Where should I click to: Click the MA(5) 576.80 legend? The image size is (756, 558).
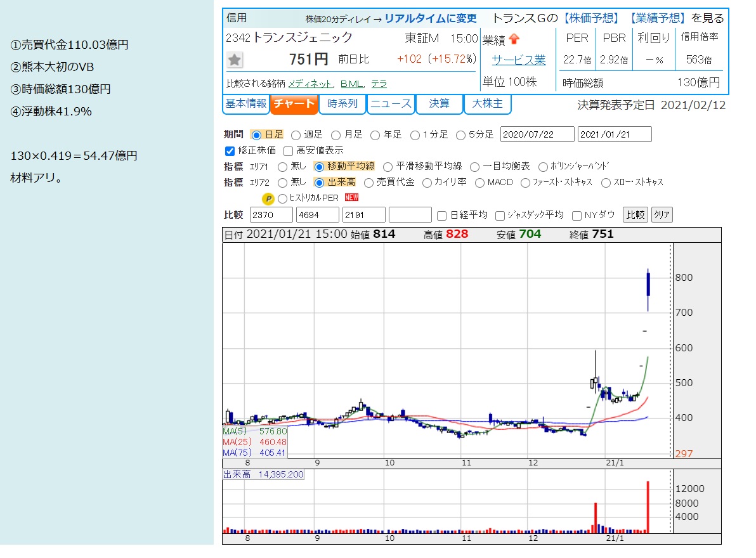point(254,431)
